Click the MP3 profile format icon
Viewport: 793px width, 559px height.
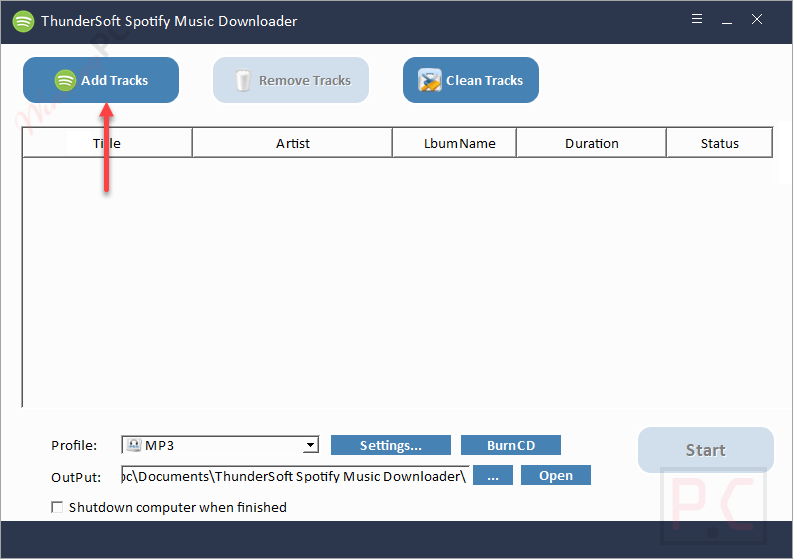pyautogui.click(x=134, y=445)
